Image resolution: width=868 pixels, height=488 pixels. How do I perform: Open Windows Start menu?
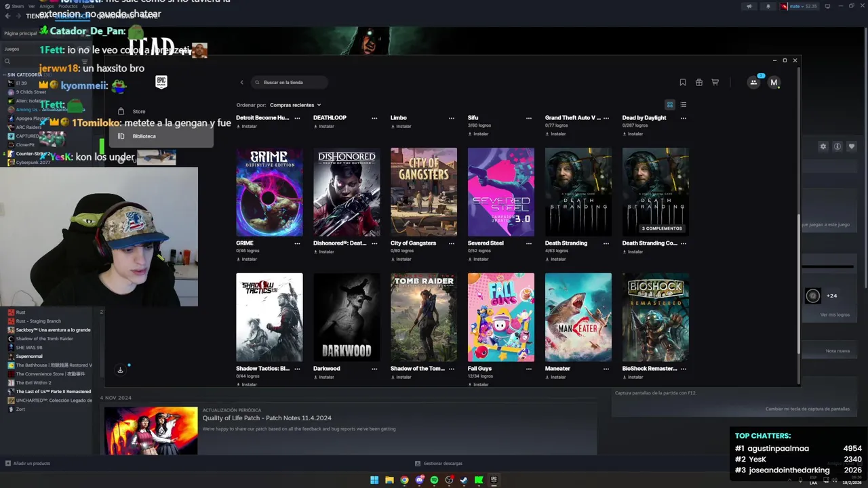[374, 481]
